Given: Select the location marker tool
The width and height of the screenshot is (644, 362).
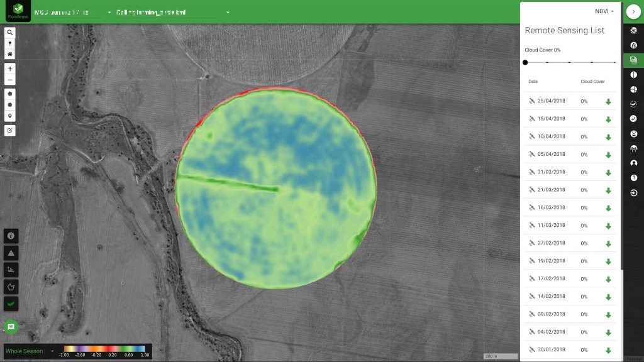Looking at the screenshot, I should 10,116.
